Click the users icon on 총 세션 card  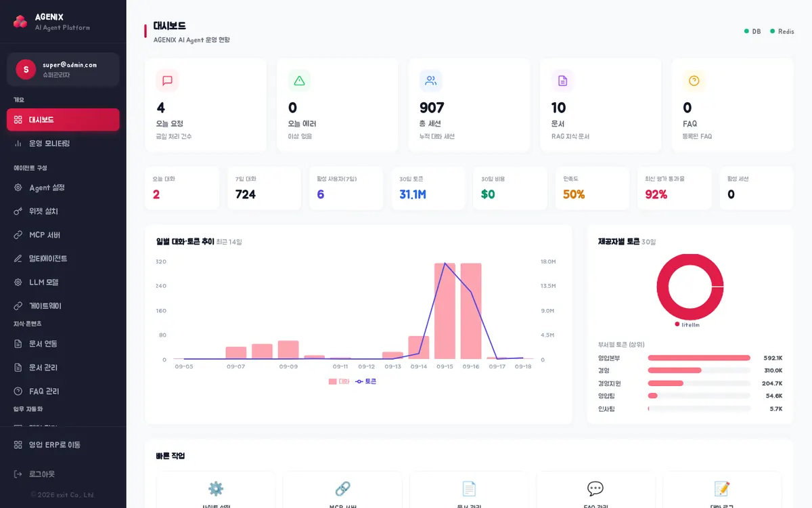[x=430, y=81]
